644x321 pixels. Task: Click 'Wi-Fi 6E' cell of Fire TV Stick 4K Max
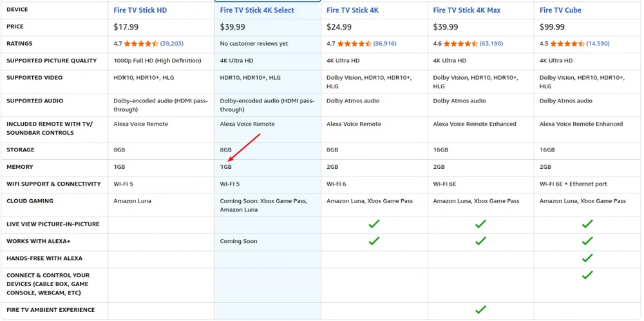click(445, 184)
